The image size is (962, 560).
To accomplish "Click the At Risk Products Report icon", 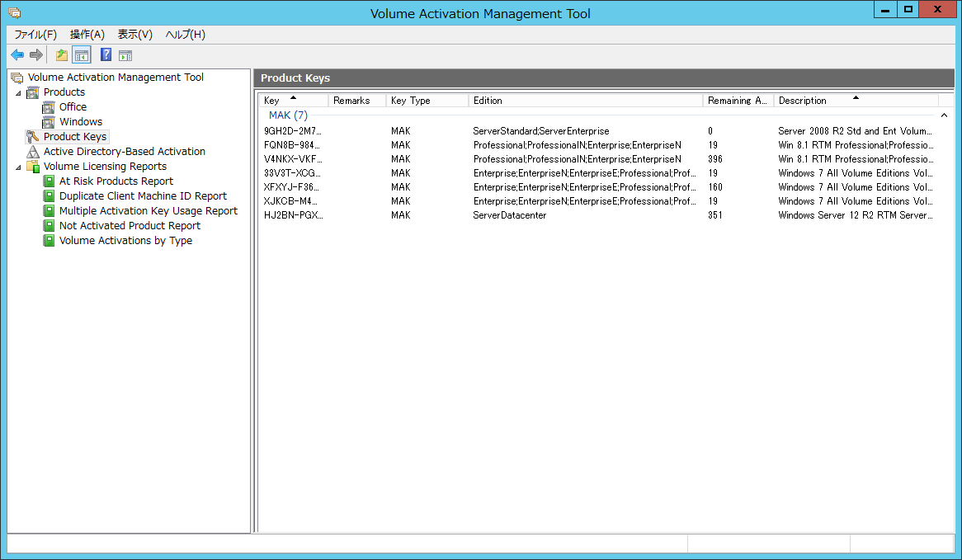I will pyautogui.click(x=49, y=181).
